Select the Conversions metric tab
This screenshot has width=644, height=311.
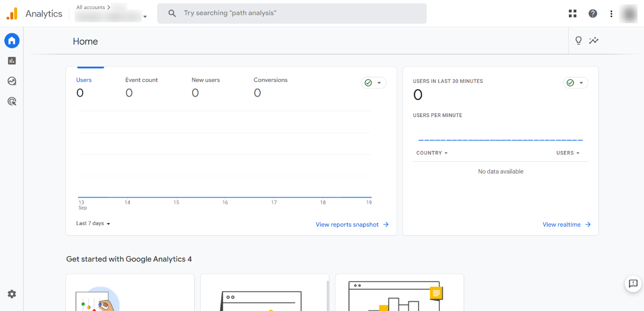270,86
